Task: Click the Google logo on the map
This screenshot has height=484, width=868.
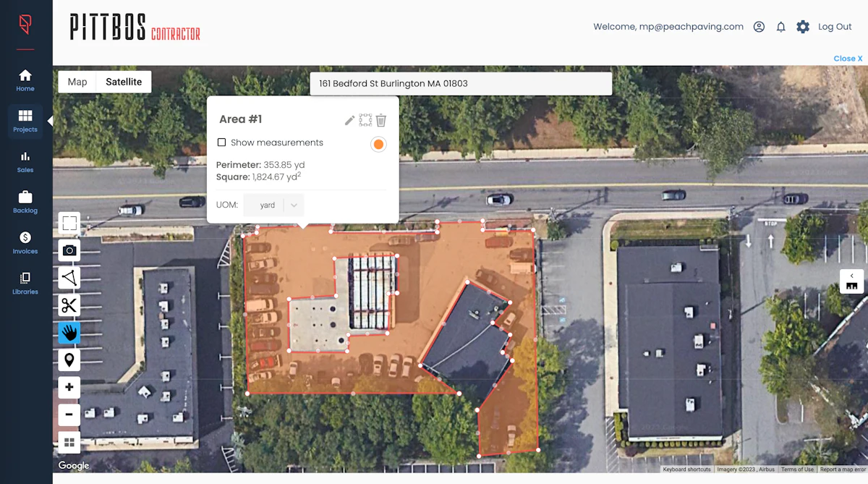Action: 74,465
